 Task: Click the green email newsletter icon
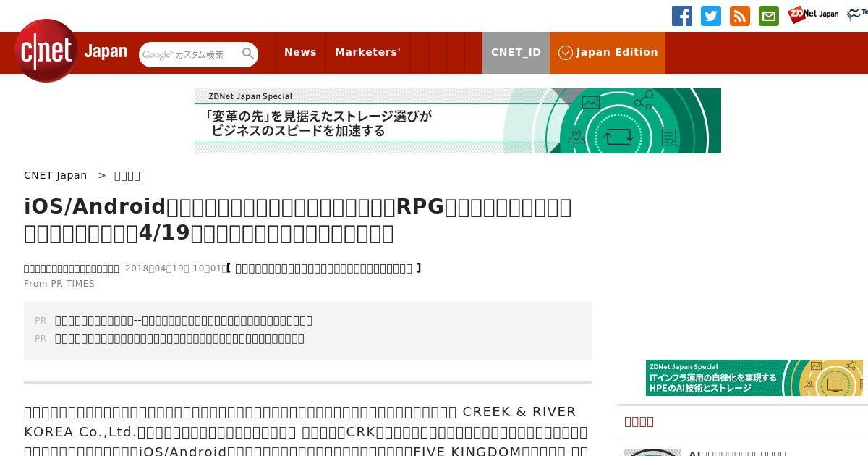(769, 16)
